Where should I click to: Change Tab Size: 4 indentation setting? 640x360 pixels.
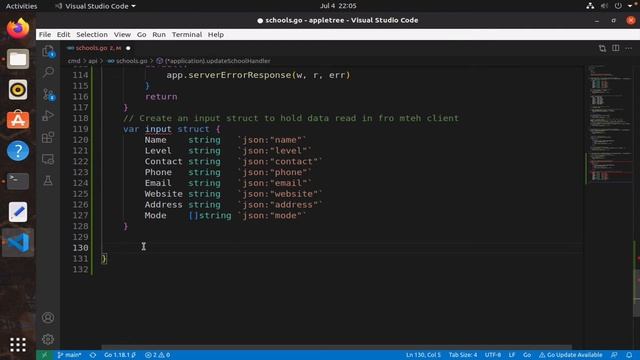pyautogui.click(x=463, y=355)
